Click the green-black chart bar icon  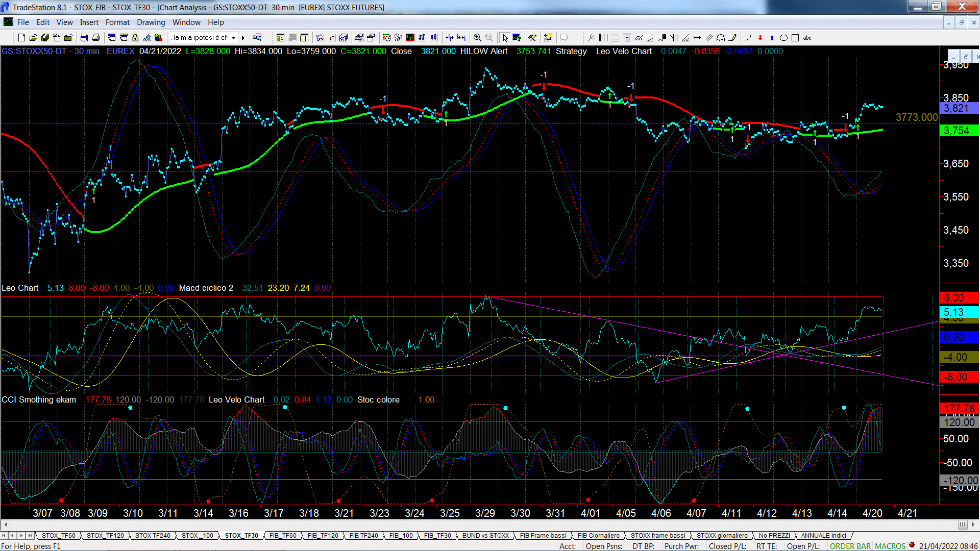pyautogui.click(x=410, y=38)
